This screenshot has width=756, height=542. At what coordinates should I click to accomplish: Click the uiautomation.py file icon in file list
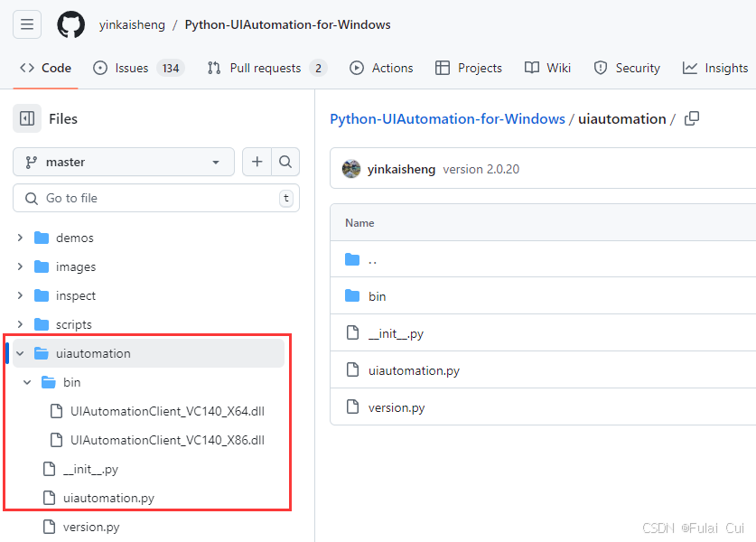click(x=353, y=369)
